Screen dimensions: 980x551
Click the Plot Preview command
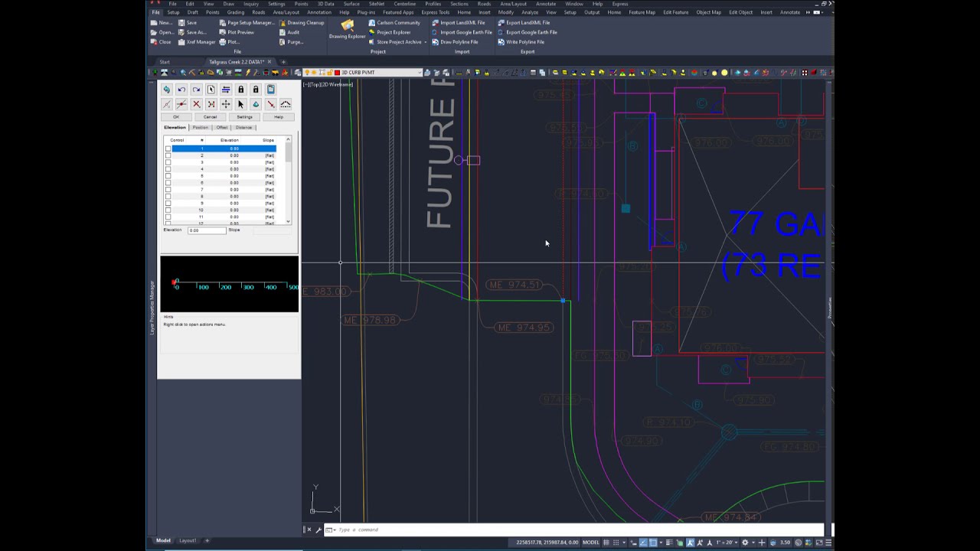(x=237, y=32)
